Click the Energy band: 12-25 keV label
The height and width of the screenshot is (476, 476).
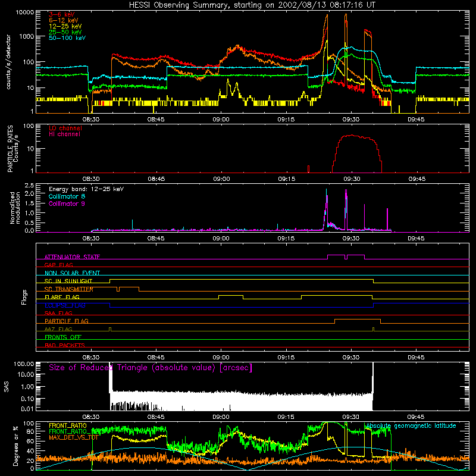[86, 189]
